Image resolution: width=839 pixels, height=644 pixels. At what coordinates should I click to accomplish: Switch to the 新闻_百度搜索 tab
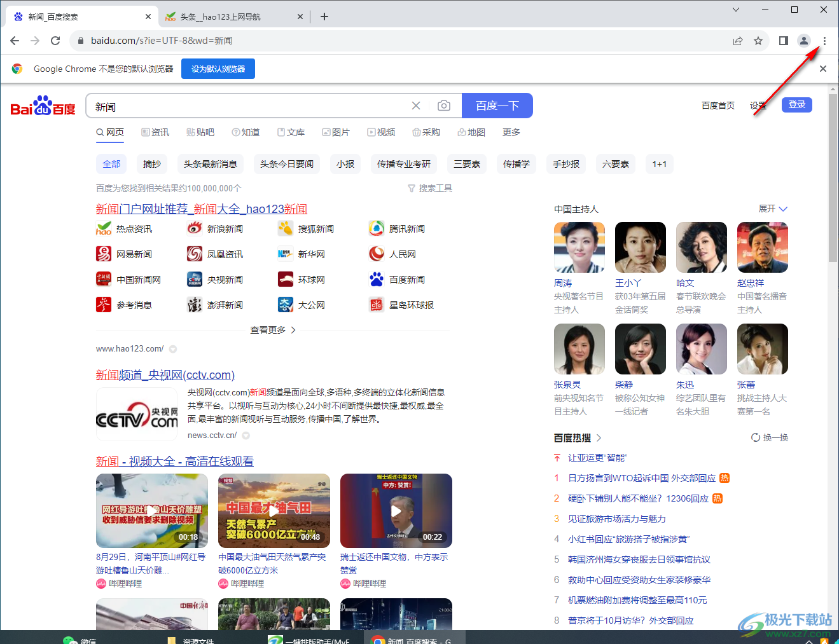pos(81,17)
